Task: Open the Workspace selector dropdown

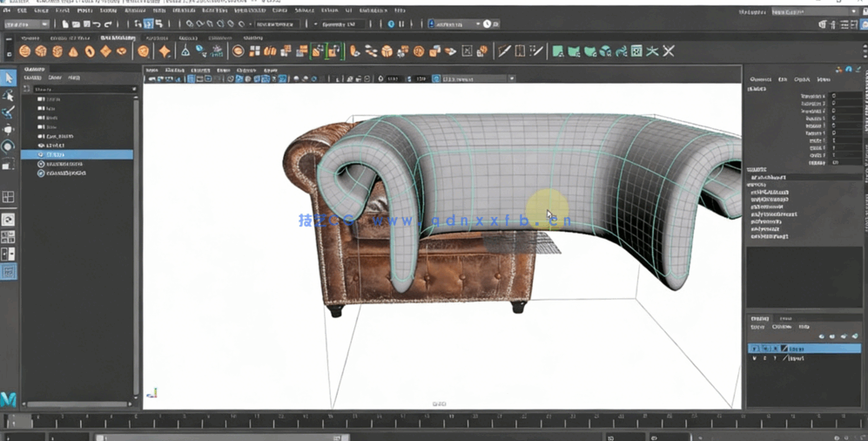Action: tap(814, 11)
